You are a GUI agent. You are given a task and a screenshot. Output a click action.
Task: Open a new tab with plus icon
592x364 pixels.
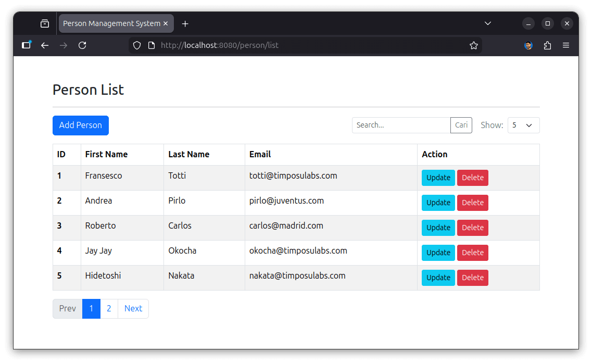click(x=185, y=23)
